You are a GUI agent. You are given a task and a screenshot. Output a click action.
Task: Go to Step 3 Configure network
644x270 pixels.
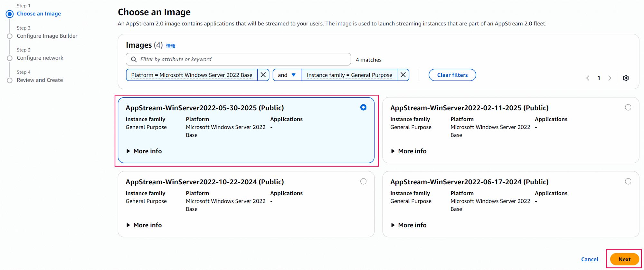tap(40, 58)
